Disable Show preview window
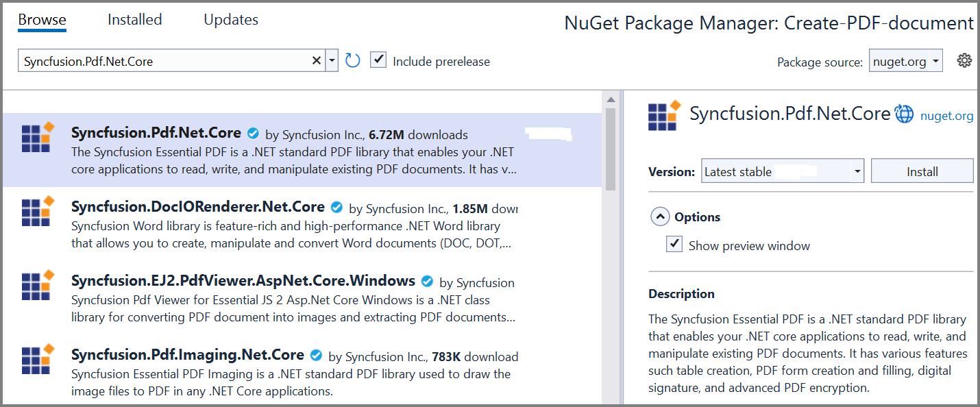This screenshot has height=407, width=980. point(674,243)
